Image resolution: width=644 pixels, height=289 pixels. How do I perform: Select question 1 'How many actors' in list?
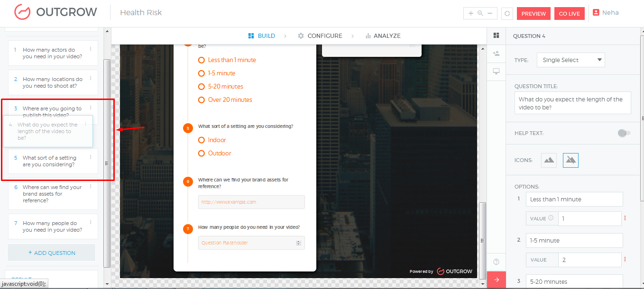tap(53, 53)
